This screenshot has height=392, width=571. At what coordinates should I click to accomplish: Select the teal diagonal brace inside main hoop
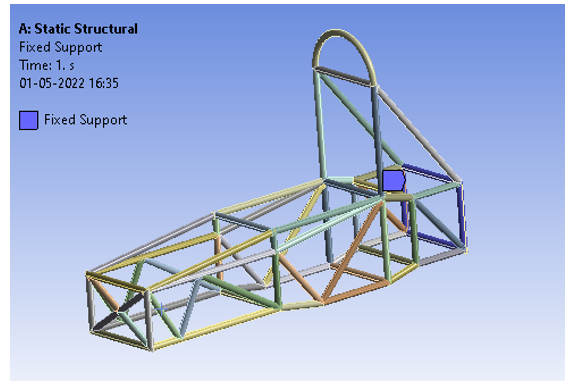tap(359, 118)
